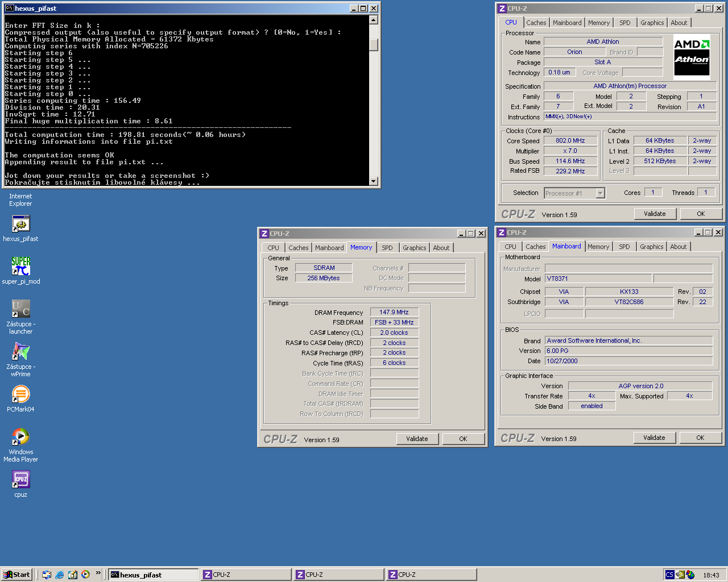Open Mainboard tab in the CPU-tab CPU-Z window
Image resolution: width=728 pixels, height=582 pixels.
pos(567,23)
